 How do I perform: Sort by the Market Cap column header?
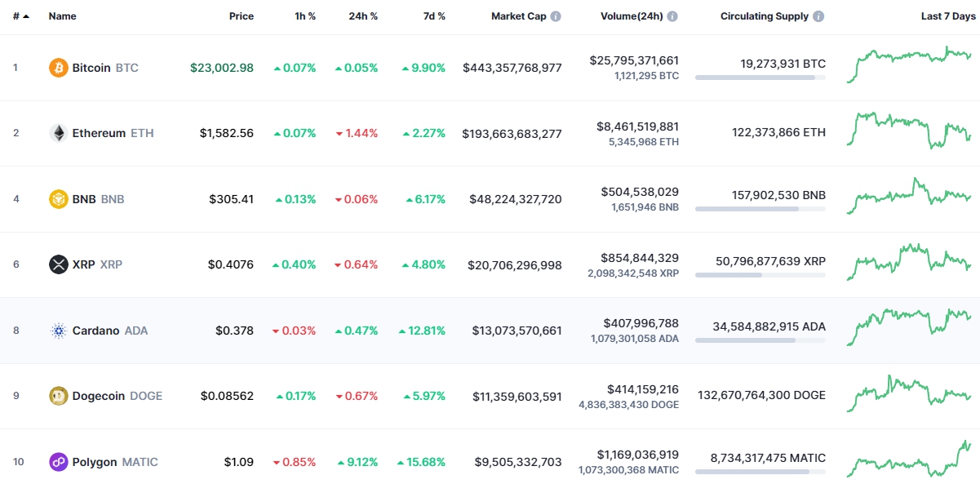[x=518, y=16]
